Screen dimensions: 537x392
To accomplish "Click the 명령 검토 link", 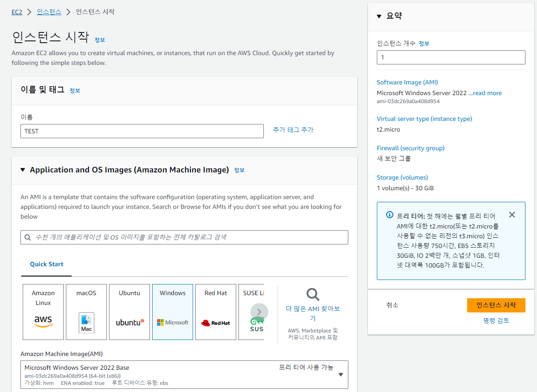I will (x=496, y=320).
